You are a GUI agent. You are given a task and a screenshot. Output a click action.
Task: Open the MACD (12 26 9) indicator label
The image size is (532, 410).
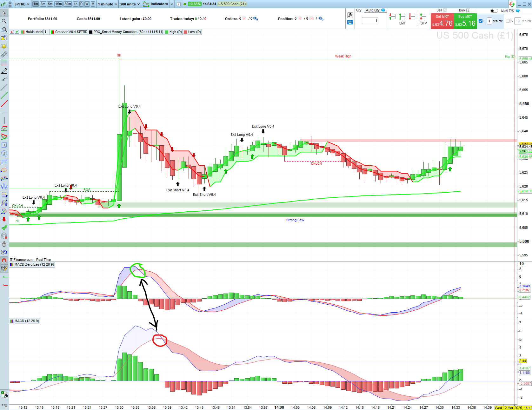coord(25,321)
